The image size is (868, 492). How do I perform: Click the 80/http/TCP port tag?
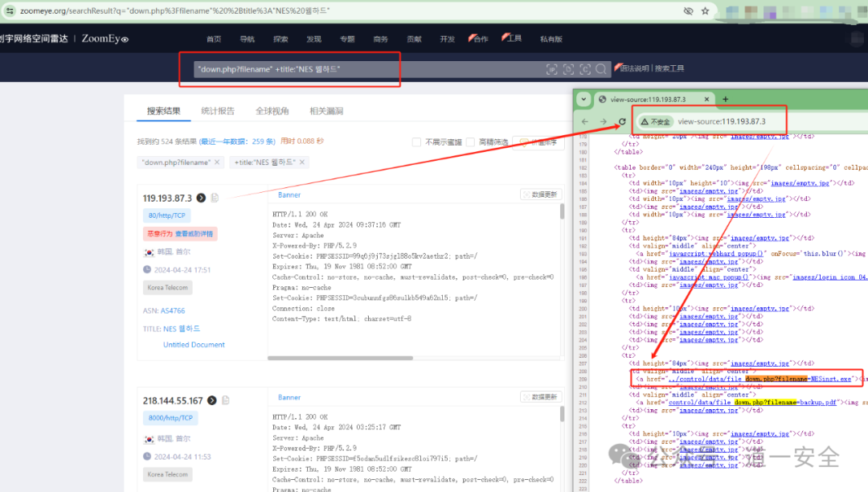tap(166, 215)
